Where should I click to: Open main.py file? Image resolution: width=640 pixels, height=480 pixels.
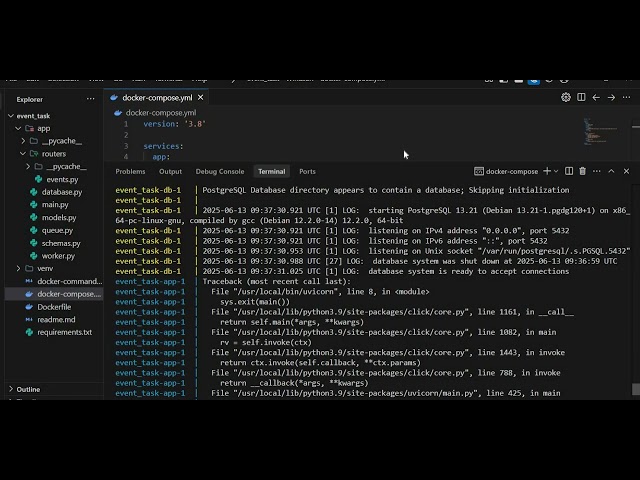pyautogui.click(x=55, y=205)
